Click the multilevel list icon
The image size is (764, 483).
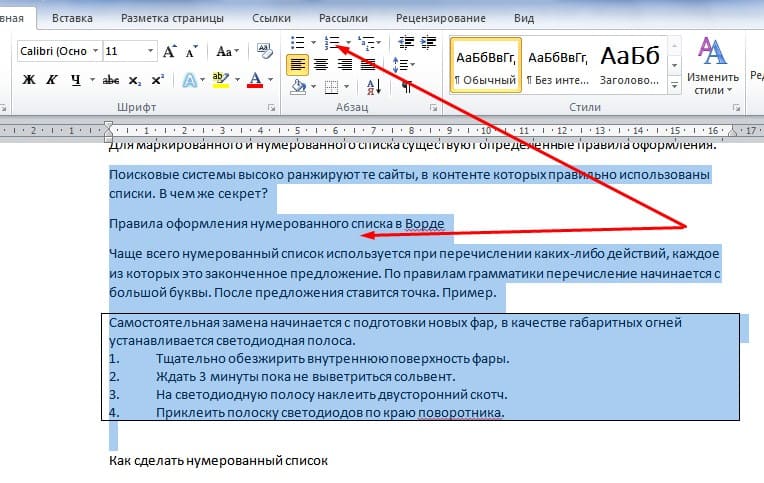pos(365,42)
